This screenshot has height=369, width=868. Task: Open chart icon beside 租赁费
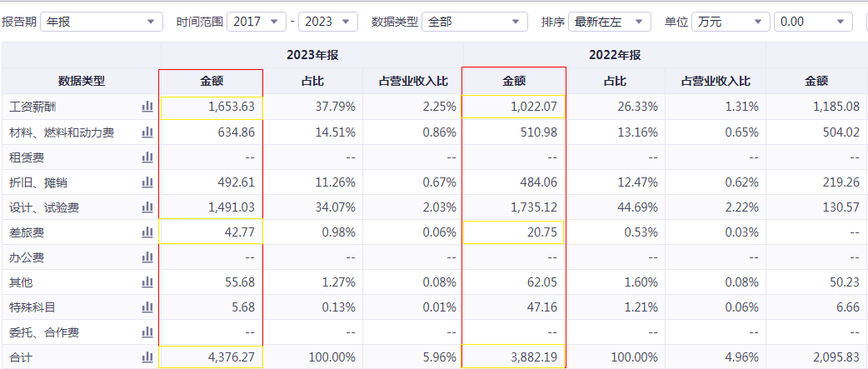[x=147, y=157]
